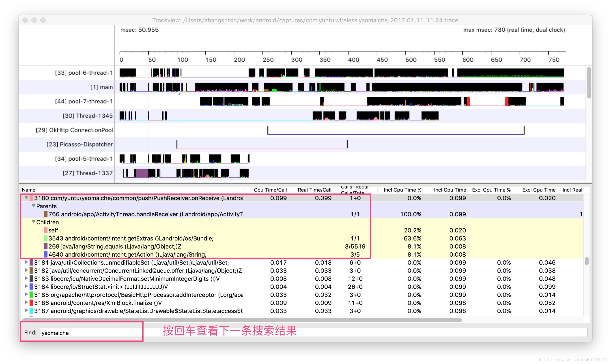Sort by the Name column header
This screenshot has width=611, height=364.
pos(29,190)
